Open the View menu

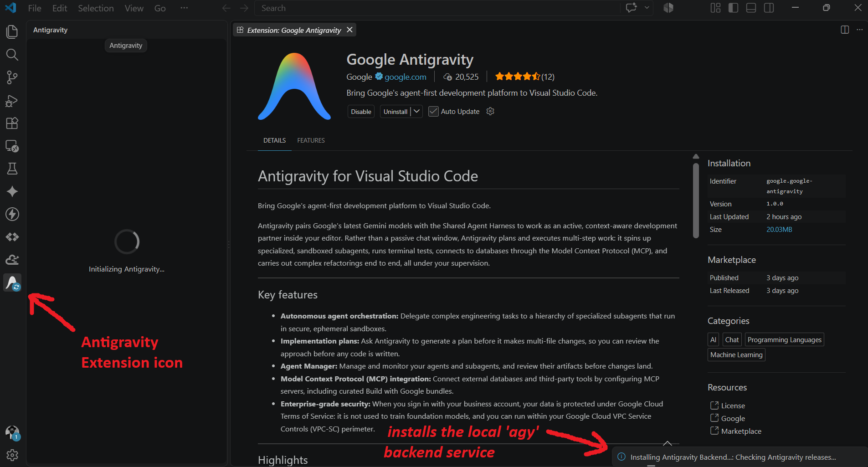(x=134, y=8)
